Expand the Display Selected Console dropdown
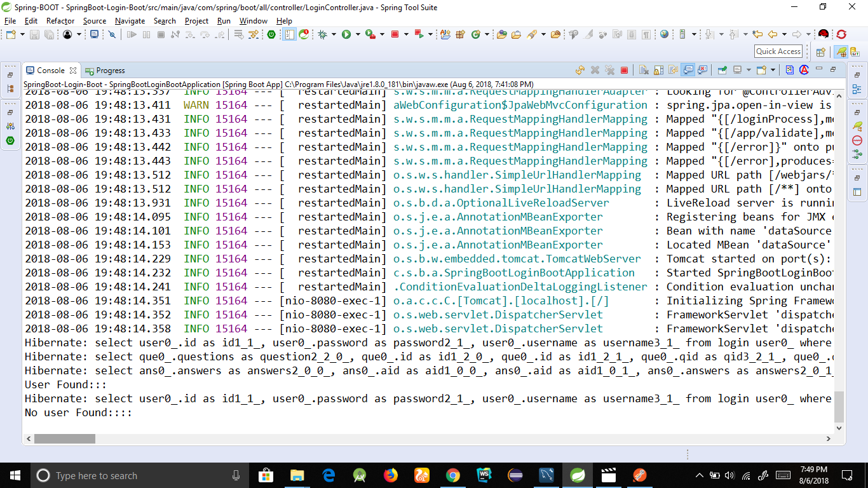 749,70
